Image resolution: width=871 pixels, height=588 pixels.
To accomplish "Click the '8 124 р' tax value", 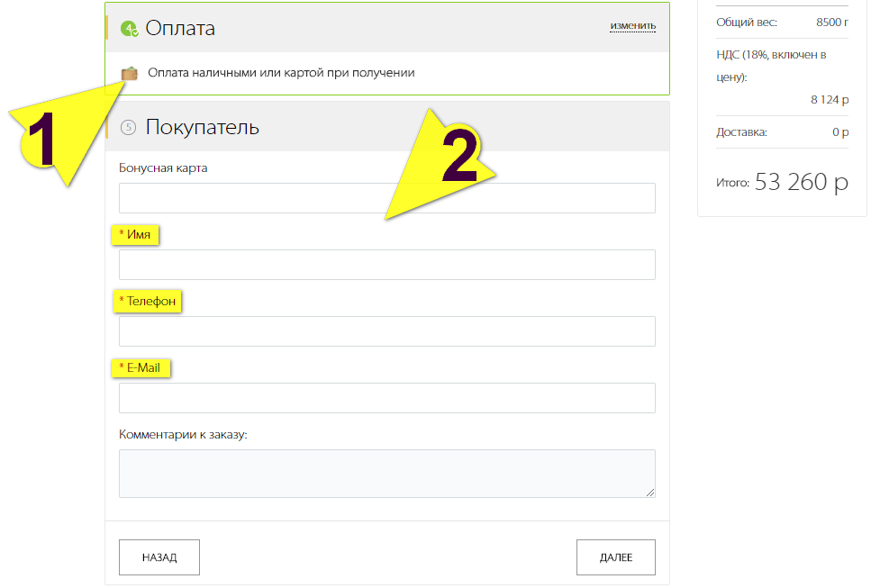I will [830, 99].
